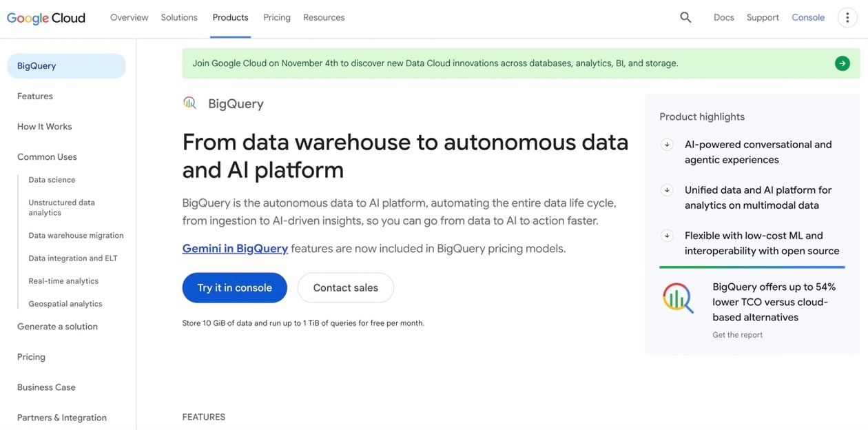Expand AI-powered conversational and agentic experiences arrow
The width and height of the screenshot is (868, 430).
tap(666, 145)
